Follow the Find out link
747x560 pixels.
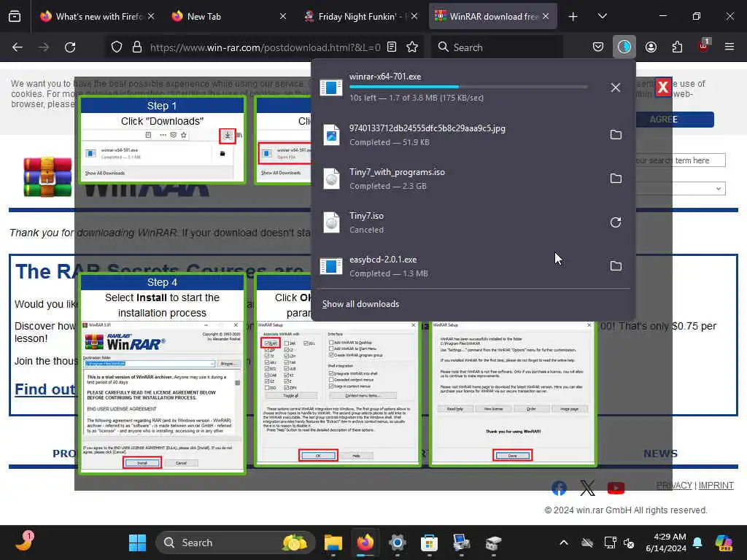44,389
